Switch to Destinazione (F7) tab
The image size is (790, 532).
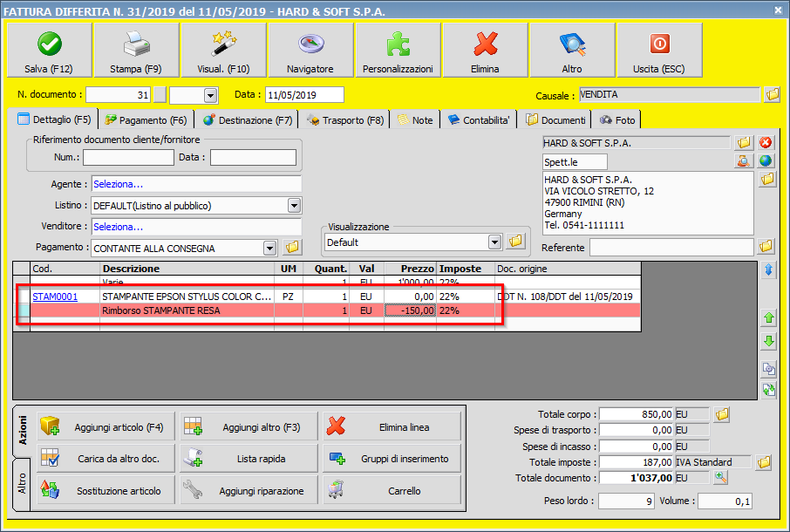tap(248, 119)
